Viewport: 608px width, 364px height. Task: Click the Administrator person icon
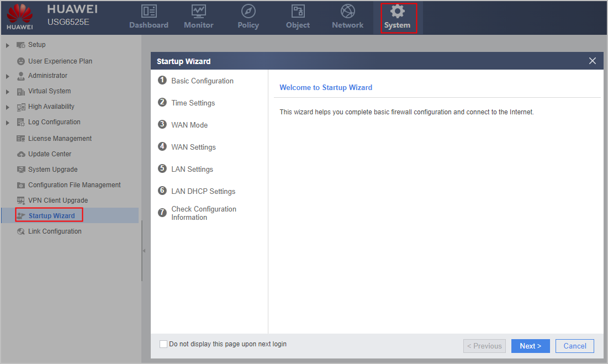[21, 76]
